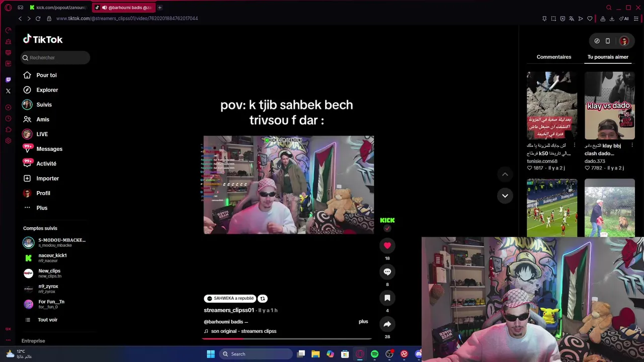The width and height of the screenshot is (644, 362).
Task: Open the @barhoumi badis mention
Action: (x=224, y=322)
